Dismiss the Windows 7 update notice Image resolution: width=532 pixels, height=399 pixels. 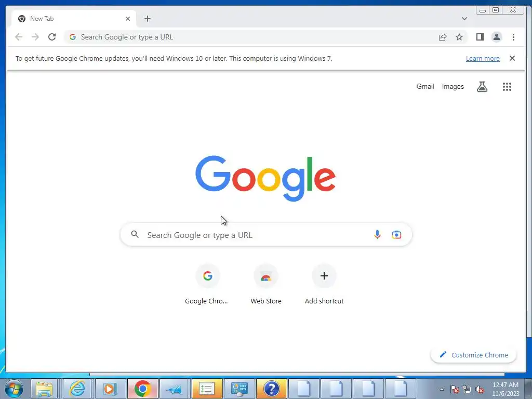pos(512,58)
